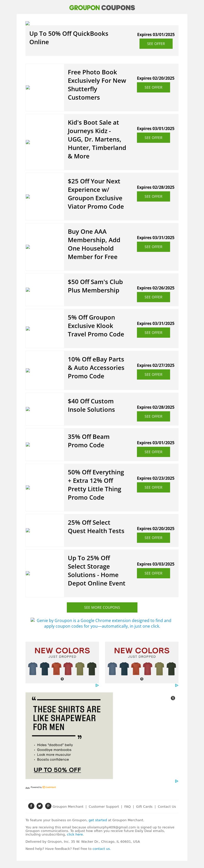Image resolution: width=204 pixels, height=868 pixels.
Task: Click See More Coupons button
Action: [x=102, y=607]
